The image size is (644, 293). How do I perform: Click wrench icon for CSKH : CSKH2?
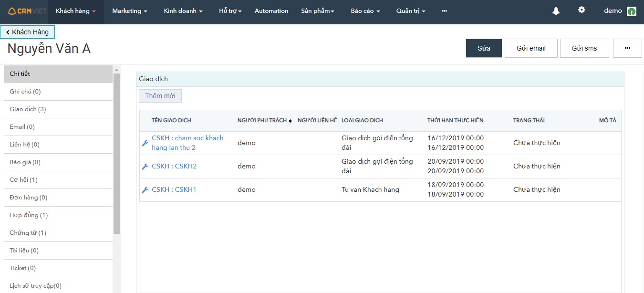[x=145, y=167]
